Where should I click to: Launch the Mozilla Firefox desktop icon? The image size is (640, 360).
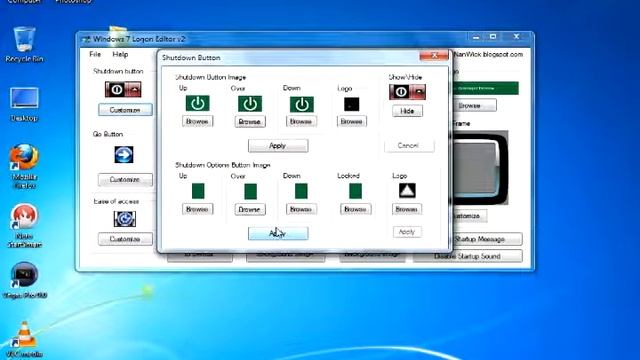[24, 166]
